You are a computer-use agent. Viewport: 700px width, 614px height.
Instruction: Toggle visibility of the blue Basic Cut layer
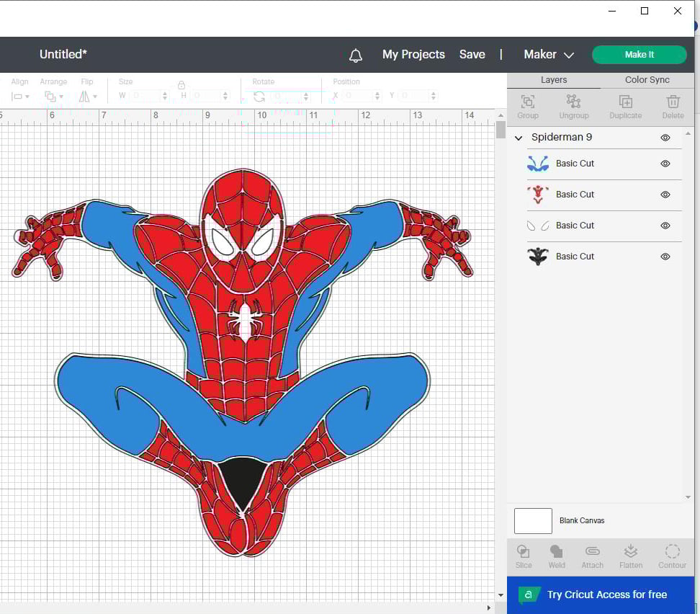[x=665, y=164]
